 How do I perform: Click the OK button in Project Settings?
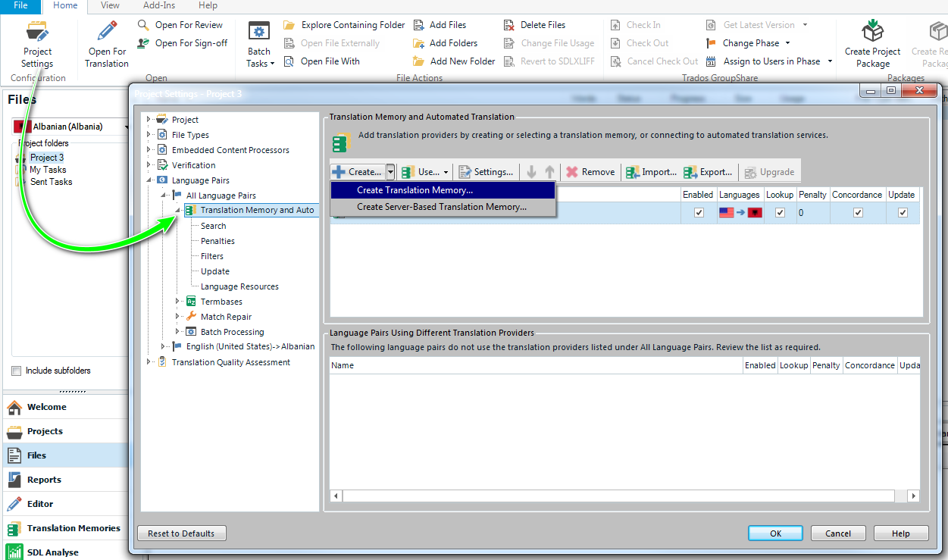[775, 533]
